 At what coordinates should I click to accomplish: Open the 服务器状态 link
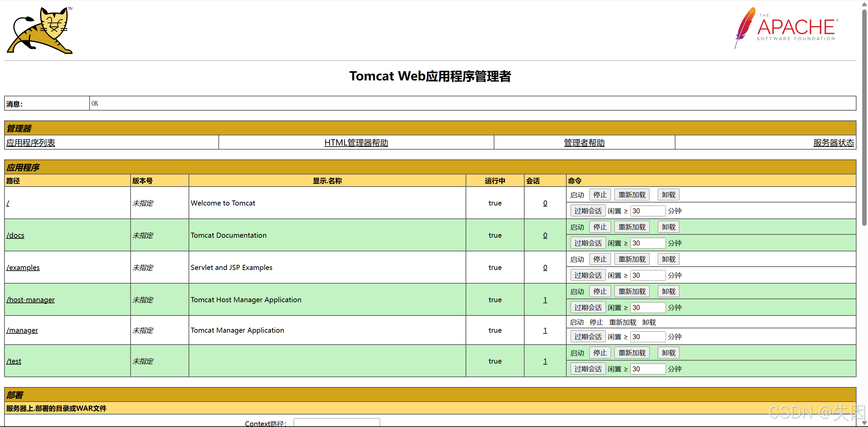coord(833,142)
